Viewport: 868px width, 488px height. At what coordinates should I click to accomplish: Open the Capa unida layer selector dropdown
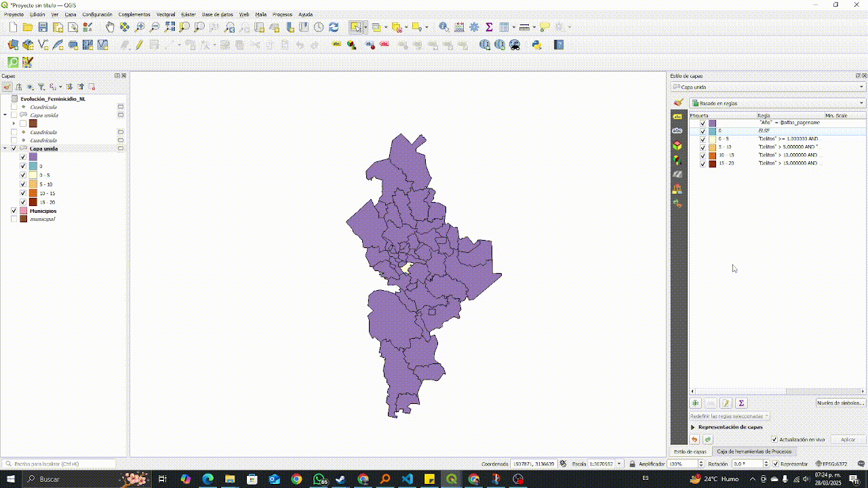pos(768,87)
